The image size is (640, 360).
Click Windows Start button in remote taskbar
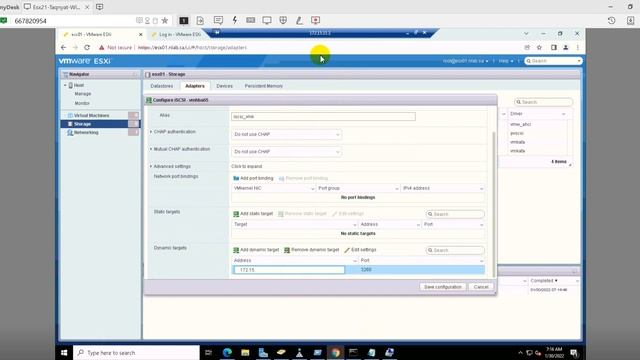point(64,352)
